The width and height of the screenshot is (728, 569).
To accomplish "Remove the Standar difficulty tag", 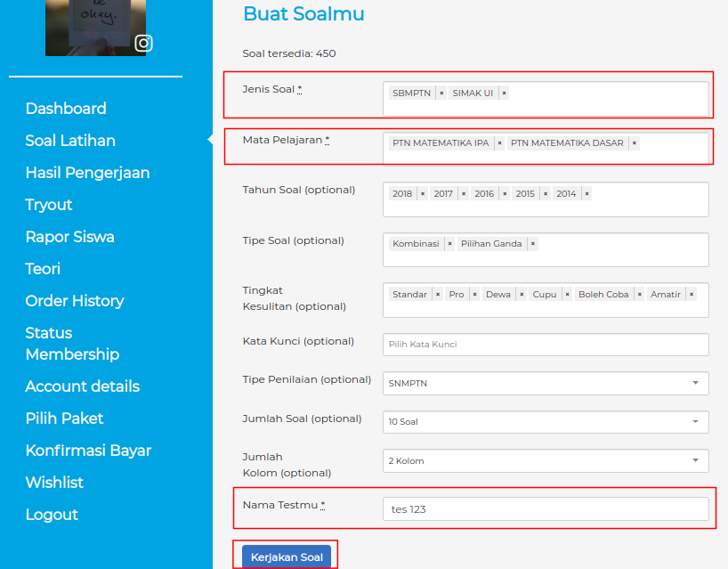I will click(x=438, y=295).
